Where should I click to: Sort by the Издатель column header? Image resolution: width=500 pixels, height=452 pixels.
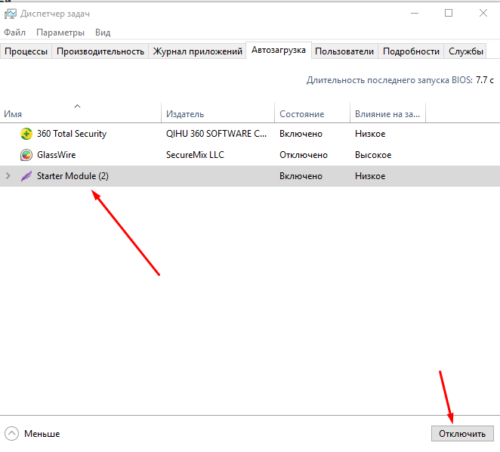click(218, 113)
